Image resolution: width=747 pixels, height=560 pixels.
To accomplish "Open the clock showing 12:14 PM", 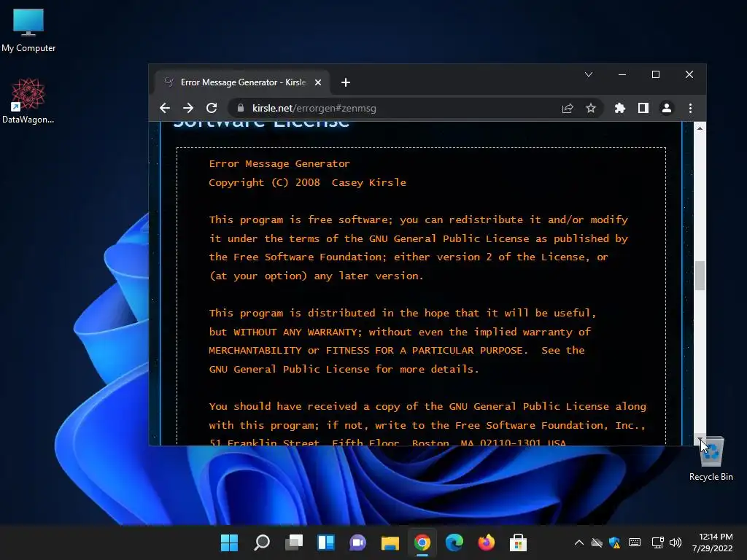I will [x=712, y=542].
